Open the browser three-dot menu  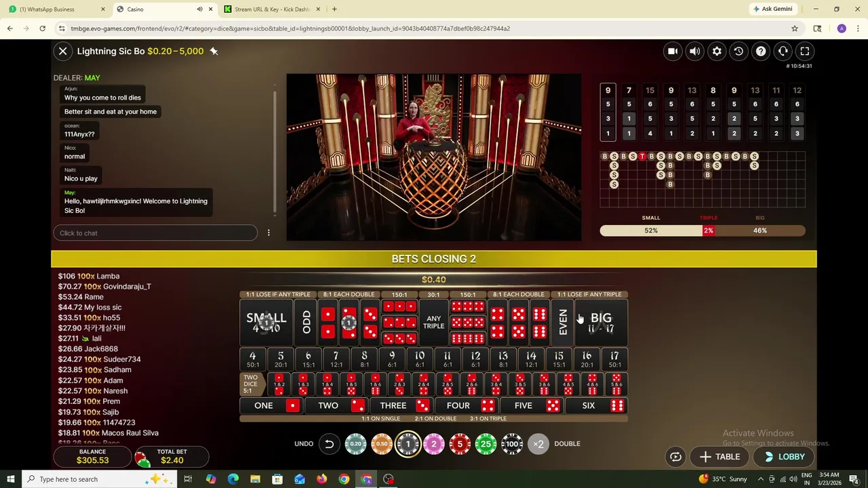coord(858,28)
